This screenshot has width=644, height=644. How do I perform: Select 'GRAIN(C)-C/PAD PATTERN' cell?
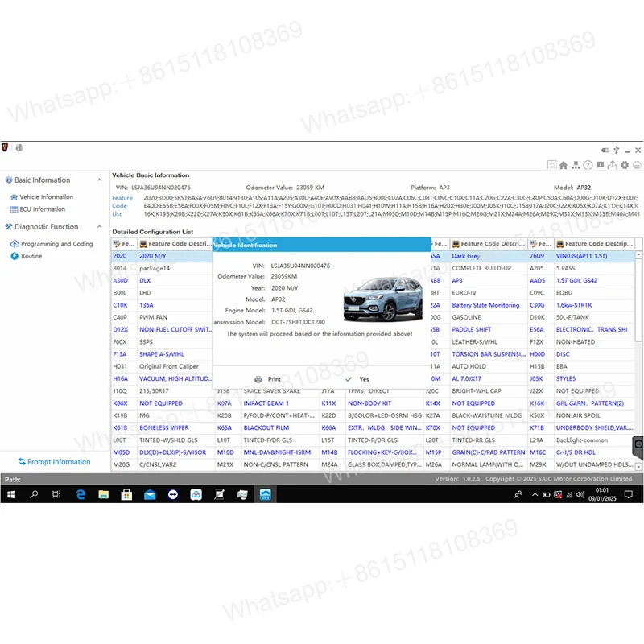coord(489,452)
